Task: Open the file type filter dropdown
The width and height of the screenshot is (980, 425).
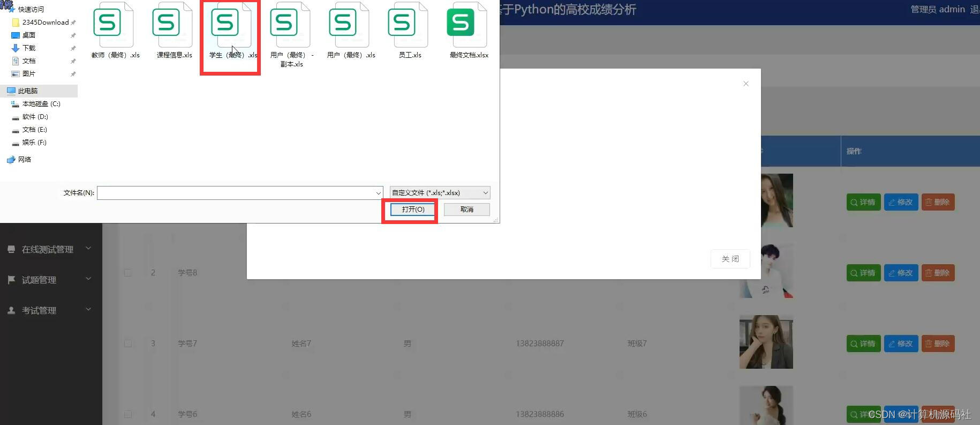Action: 440,192
